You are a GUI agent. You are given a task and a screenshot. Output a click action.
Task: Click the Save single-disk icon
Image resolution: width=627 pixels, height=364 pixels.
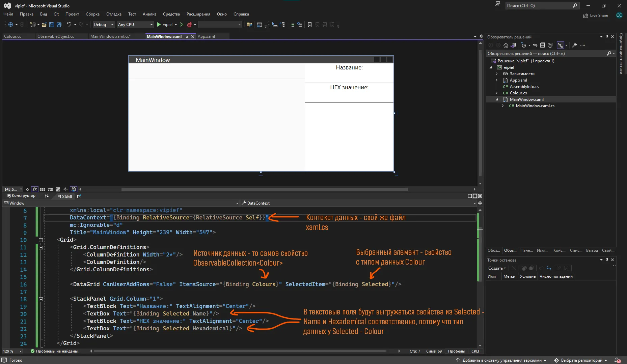pyautogui.click(x=52, y=25)
